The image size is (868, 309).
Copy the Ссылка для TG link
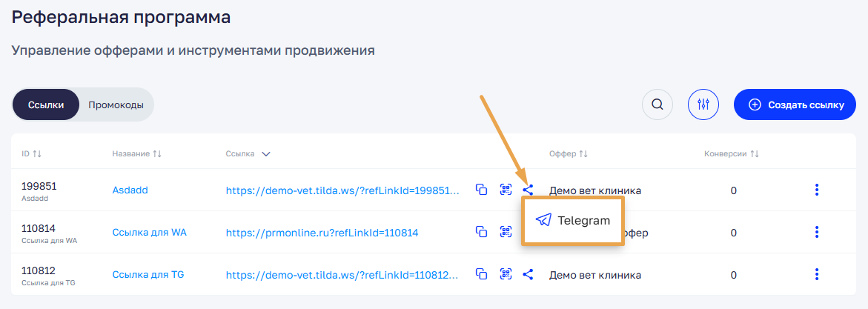pyautogui.click(x=482, y=274)
